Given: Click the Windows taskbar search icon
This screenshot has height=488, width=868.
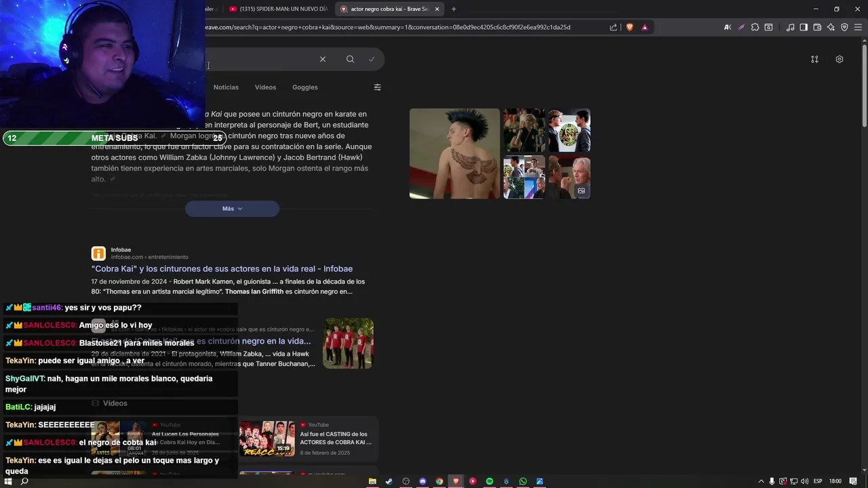Looking at the screenshot, I should tap(24, 481).
